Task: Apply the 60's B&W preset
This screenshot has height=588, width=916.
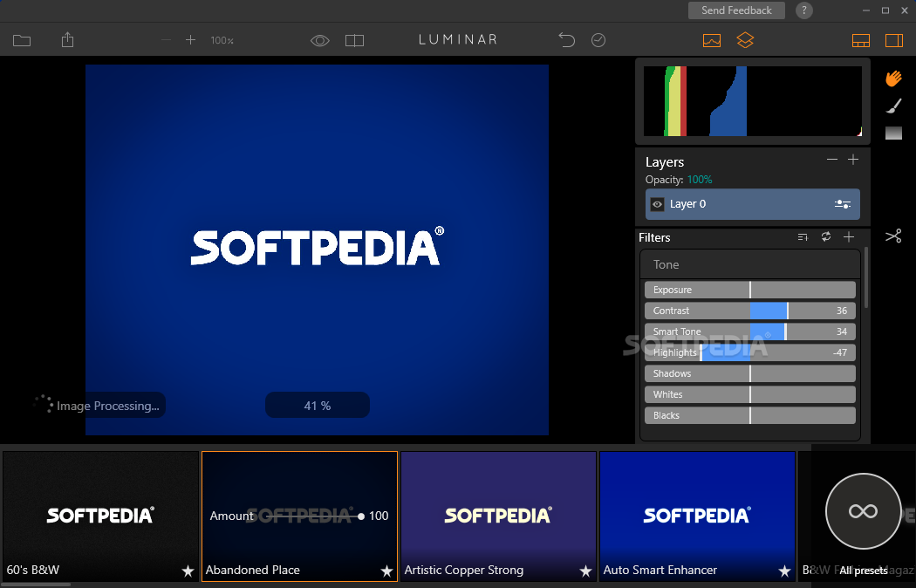Action: point(100,516)
